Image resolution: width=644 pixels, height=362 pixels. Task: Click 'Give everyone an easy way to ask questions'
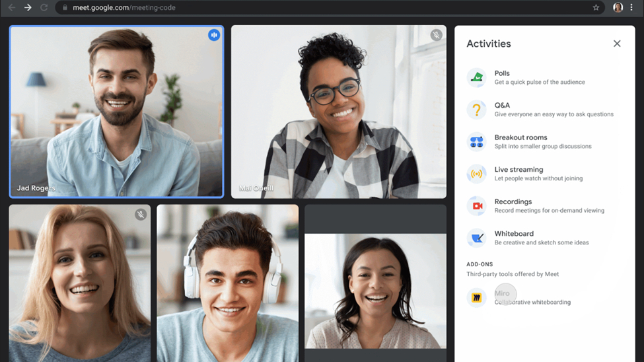coord(554,114)
